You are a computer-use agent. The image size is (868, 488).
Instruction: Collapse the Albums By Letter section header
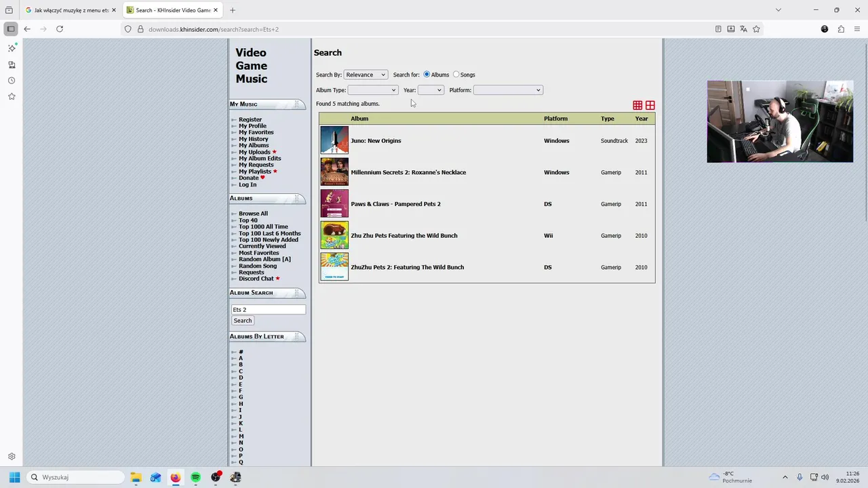point(267,337)
